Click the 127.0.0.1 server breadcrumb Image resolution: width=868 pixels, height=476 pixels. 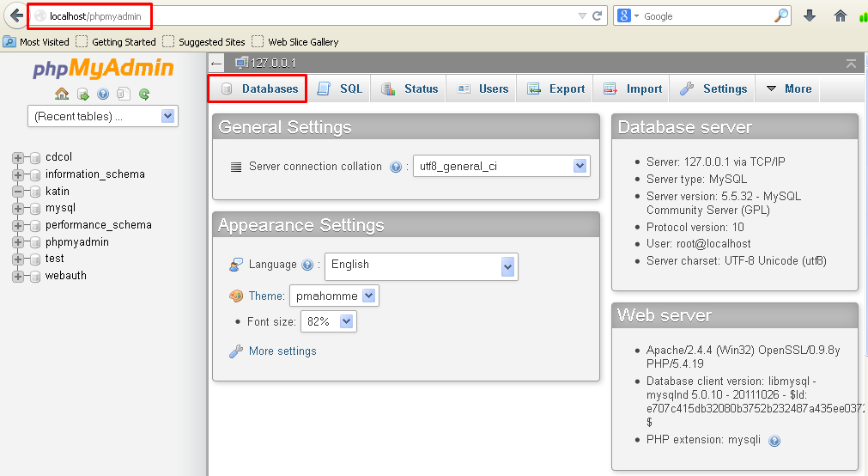pyautogui.click(x=273, y=64)
